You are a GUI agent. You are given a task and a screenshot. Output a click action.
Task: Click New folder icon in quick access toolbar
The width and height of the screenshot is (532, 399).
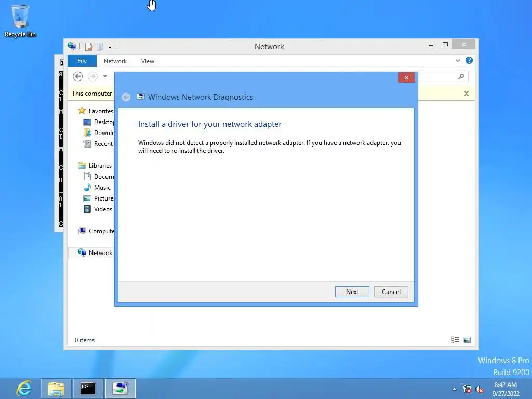100,46
